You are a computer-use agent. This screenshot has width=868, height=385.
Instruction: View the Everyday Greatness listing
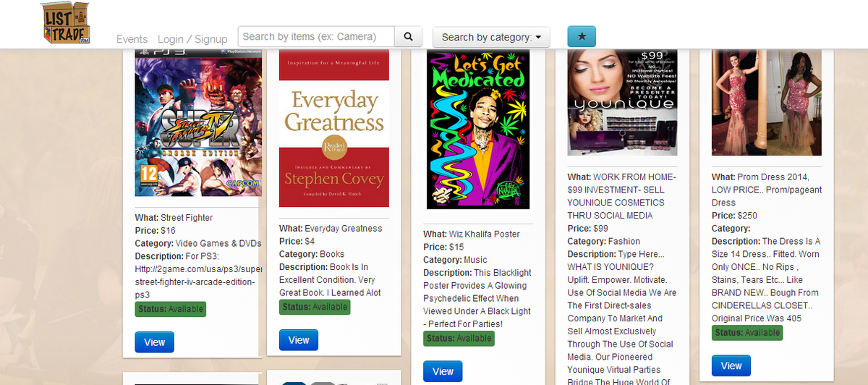299,340
